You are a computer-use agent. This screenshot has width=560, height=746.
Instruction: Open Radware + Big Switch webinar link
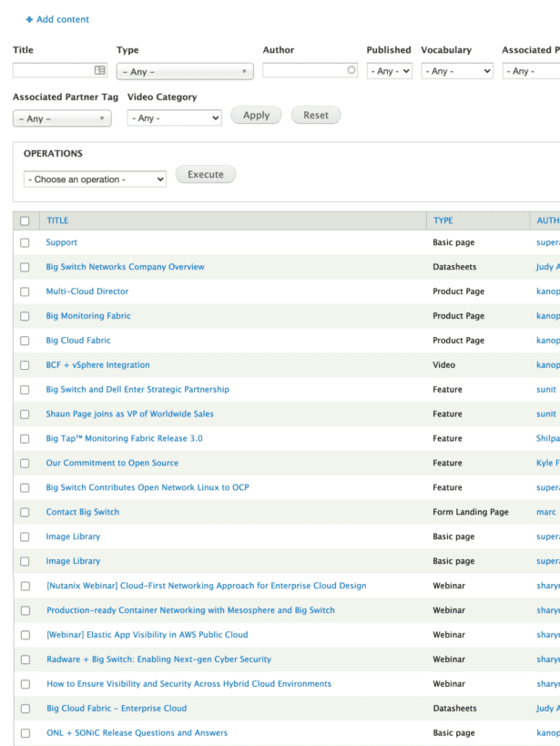[x=159, y=659]
